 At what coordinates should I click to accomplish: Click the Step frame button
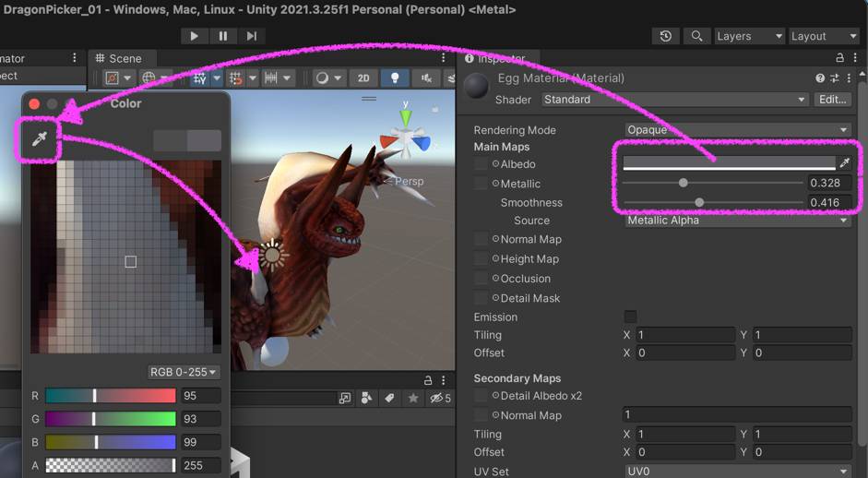tap(251, 36)
